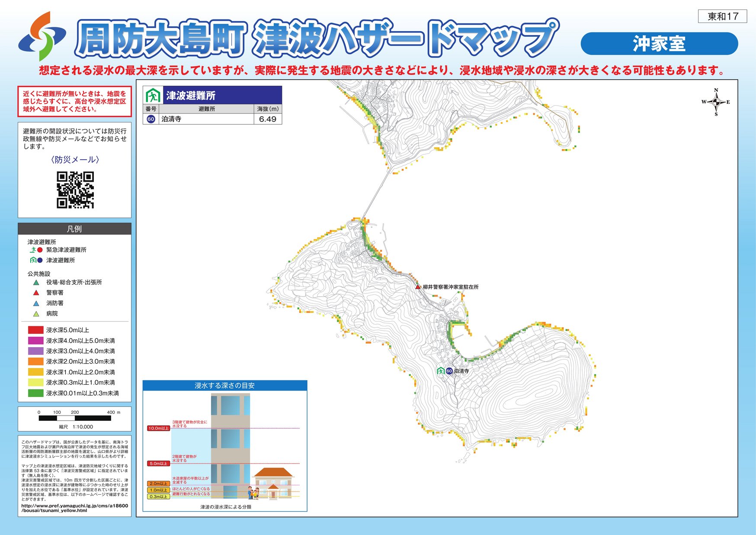Click the 周防大島町 津波ハザードマップ title
Viewport: 756px width, 535px height.
(x=317, y=39)
